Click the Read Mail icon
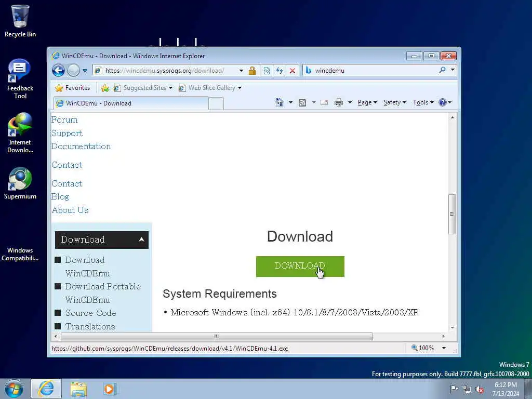Screen dimensions: 532x399 coord(324,102)
